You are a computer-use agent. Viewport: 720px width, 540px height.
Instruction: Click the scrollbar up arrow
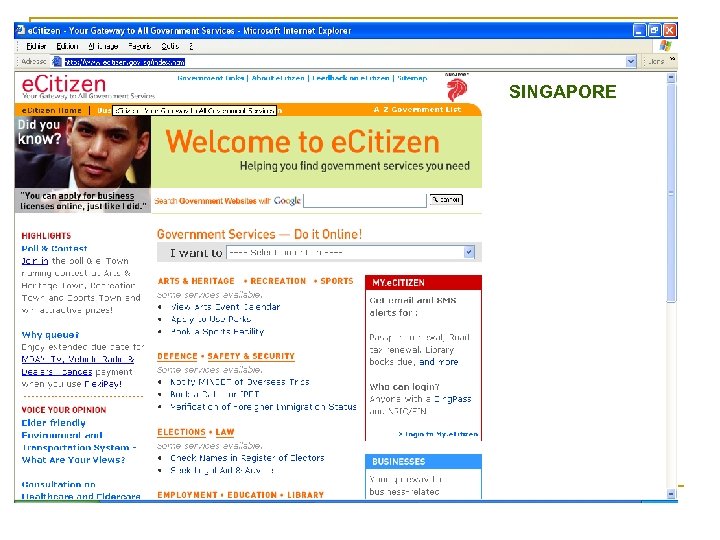coord(671,78)
